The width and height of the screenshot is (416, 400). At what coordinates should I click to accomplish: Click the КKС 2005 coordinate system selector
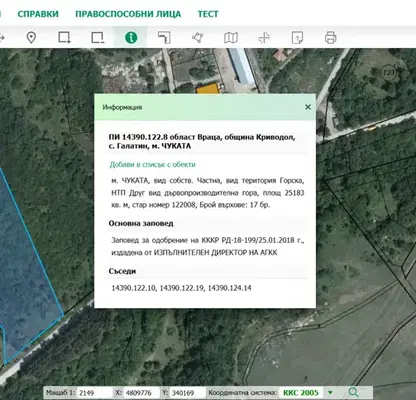tap(301, 393)
